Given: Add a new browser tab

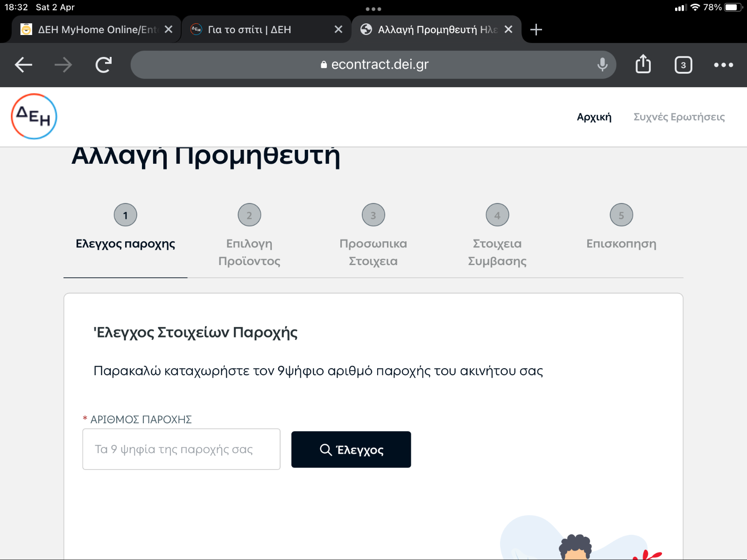Looking at the screenshot, I should pos(536,30).
